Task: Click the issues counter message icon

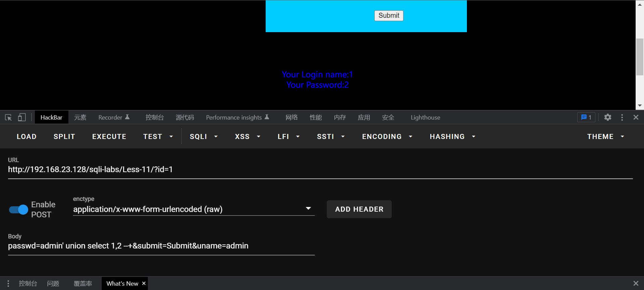Action: (x=586, y=118)
